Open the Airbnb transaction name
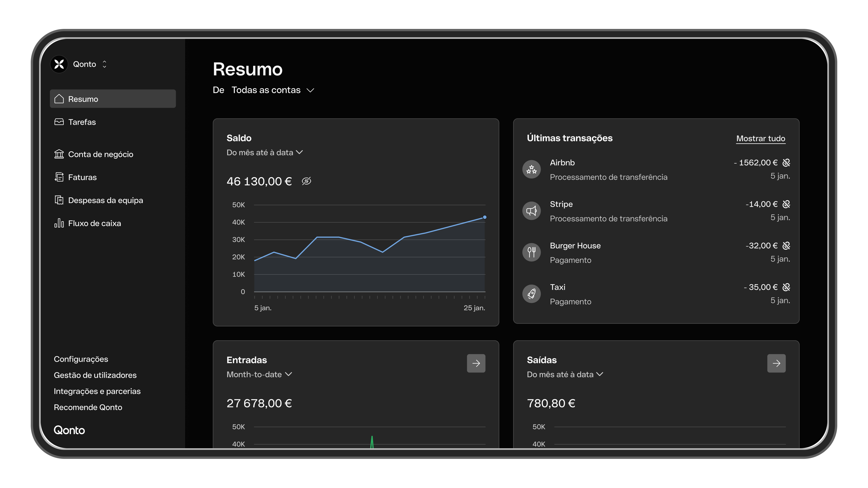The width and height of the screenshot is (868, 488). [562, 163]
